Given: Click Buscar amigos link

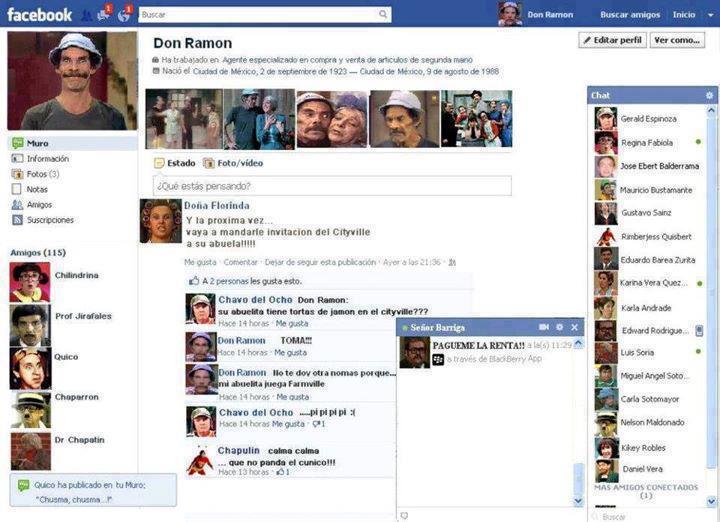Looking at the screenshot, I should pyautogui.click(x=630, y=15).
